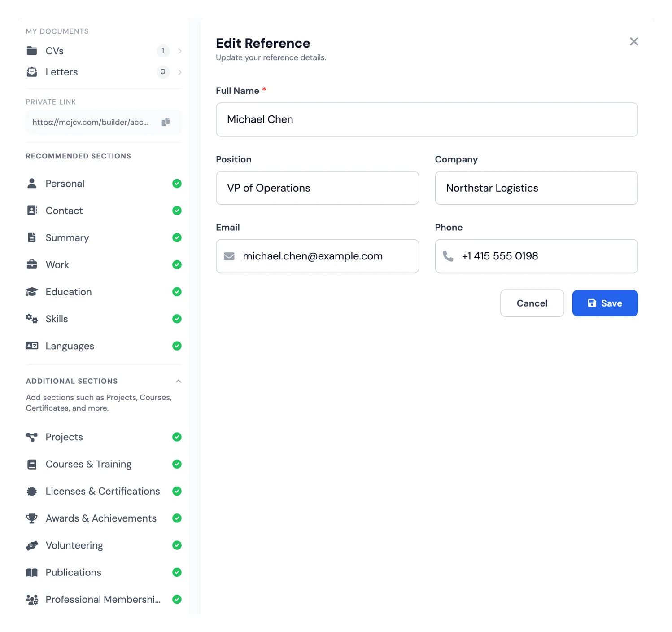
Task: Click the envelope icon in Email field
Action: tap(229, 256)
